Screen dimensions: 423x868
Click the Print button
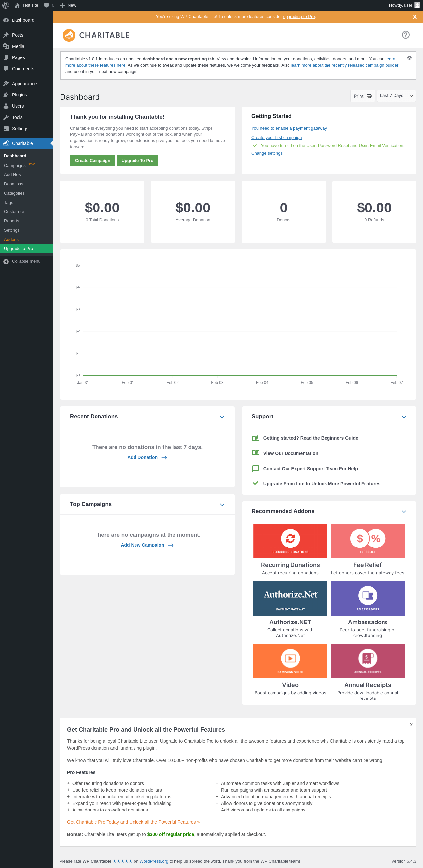click(362, 96)
